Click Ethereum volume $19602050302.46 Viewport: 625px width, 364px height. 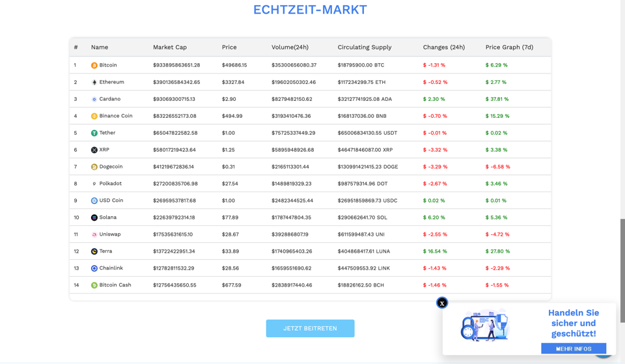point(294,82)
